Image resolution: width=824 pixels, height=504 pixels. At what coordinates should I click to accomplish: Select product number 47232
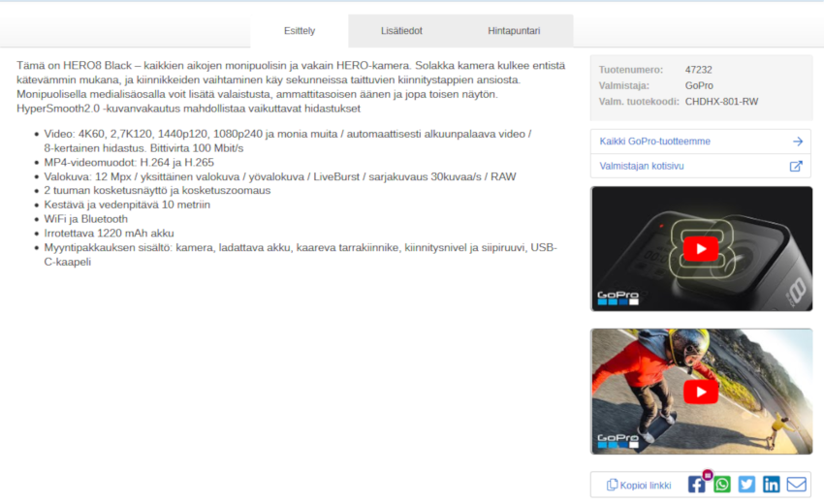point(698,70)
